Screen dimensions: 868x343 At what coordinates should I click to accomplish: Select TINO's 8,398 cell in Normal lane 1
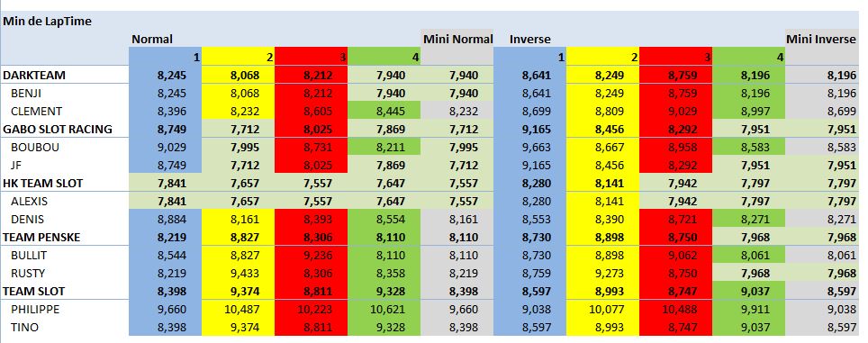coord(165,328)
